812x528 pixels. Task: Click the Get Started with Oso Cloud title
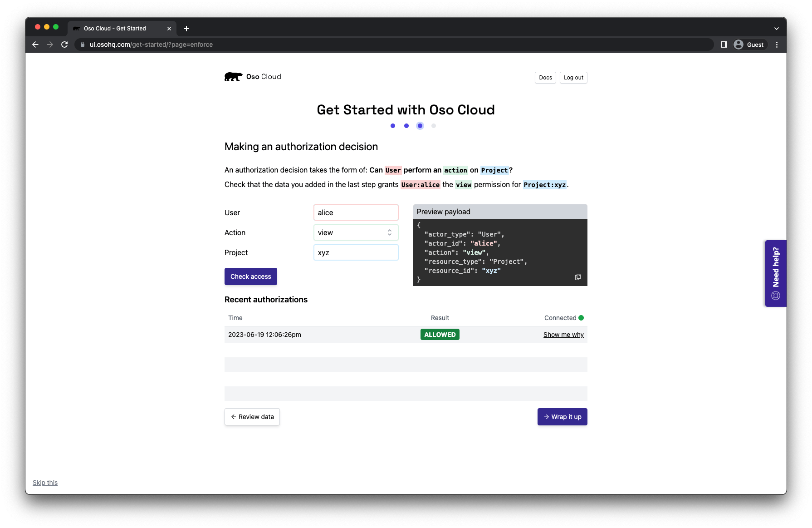point(406,110)
